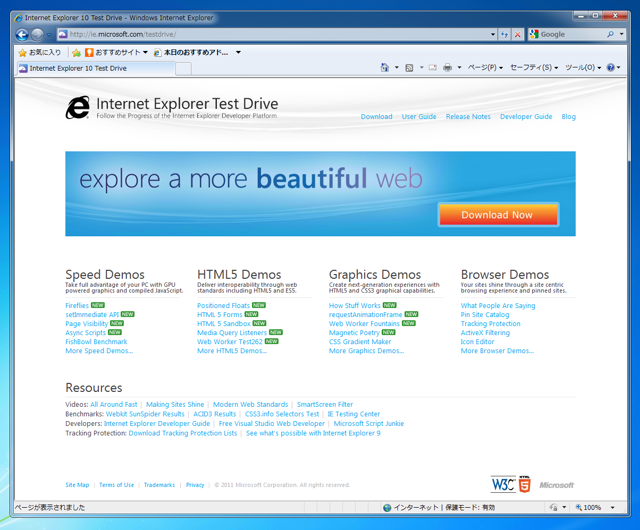Open the HTML 5 Sandbox link

click(x=224, y=323)
